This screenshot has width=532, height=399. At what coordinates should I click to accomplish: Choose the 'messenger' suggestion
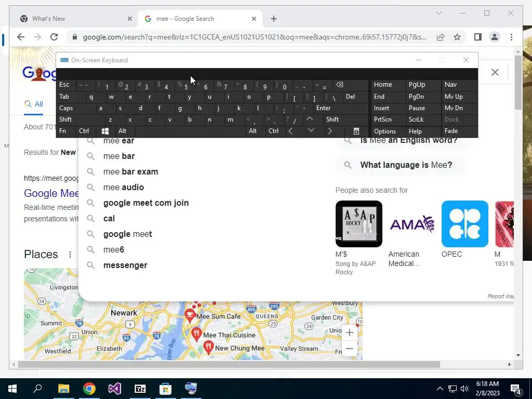click(x=125, y=265)
